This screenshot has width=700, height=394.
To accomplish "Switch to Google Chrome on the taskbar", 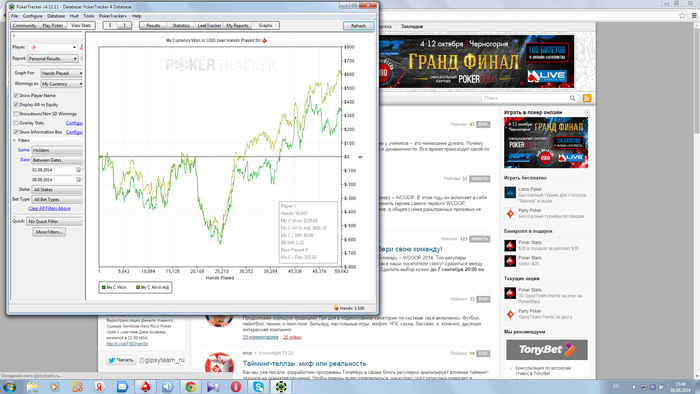I will 191,387.
